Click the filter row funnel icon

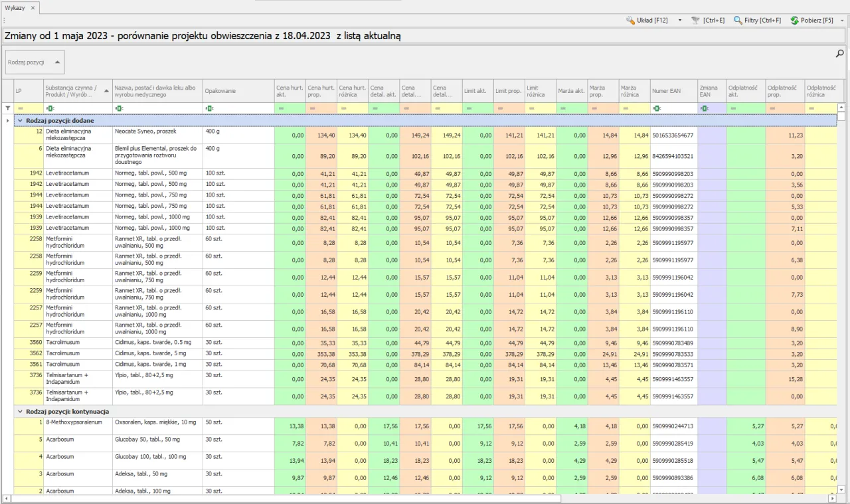point(8,108)
